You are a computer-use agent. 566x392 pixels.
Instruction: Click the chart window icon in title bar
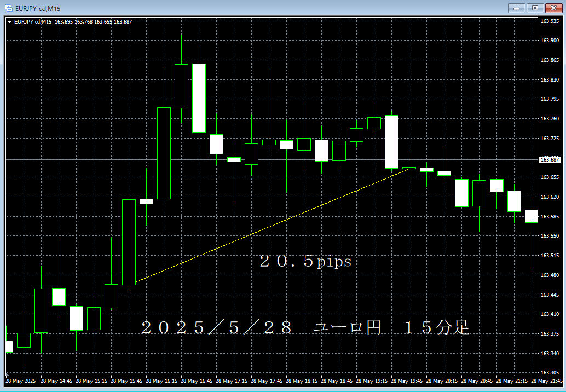(x=9, y=8)
